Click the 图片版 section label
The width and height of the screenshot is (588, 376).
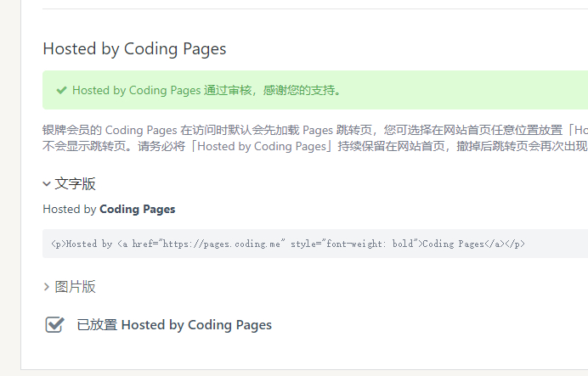tap(76, 287)
